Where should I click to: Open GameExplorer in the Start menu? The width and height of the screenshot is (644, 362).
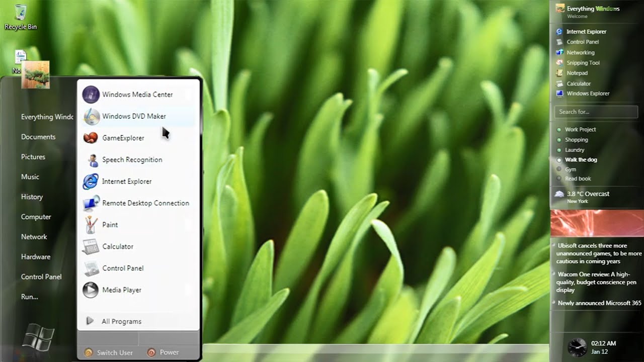pyautogui.click(x=138, y=138)
